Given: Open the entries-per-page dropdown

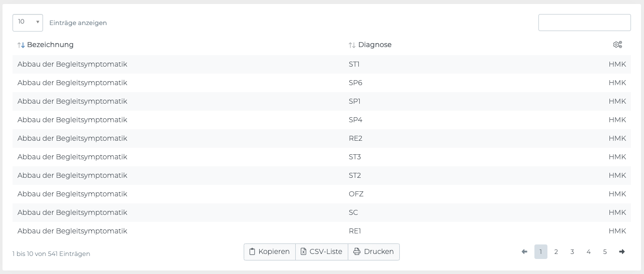Looking at the screenshot, I should coord(28,23).
